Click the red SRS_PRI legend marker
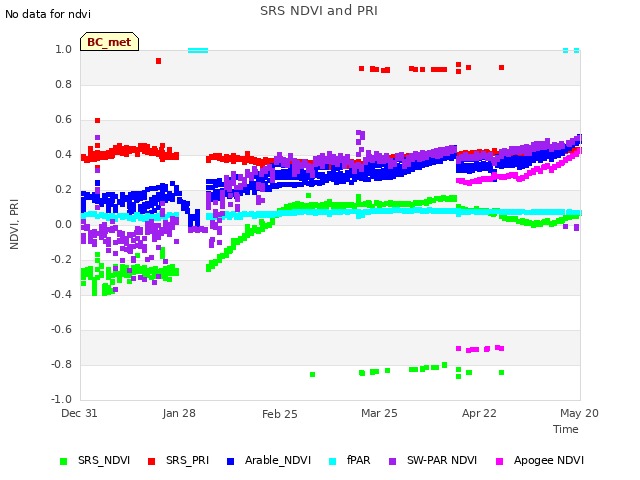The width and height of the screenshot is (640, 480). 151,461
